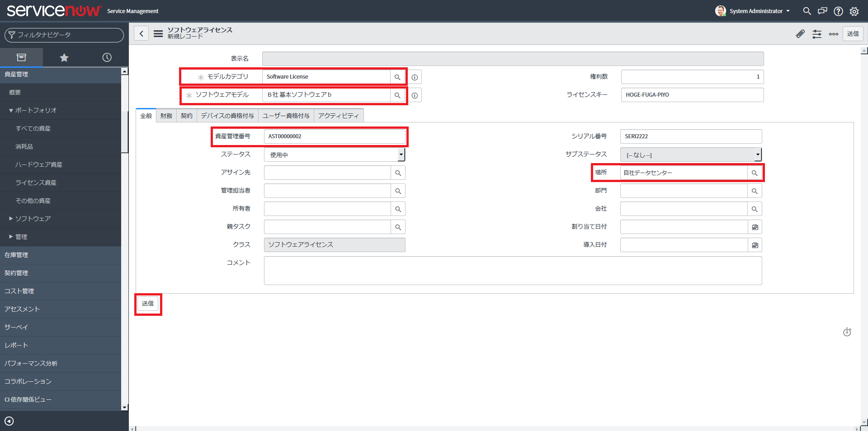Switch to the 契約 tab
The image size is (868, 431).
click(187, 116)
